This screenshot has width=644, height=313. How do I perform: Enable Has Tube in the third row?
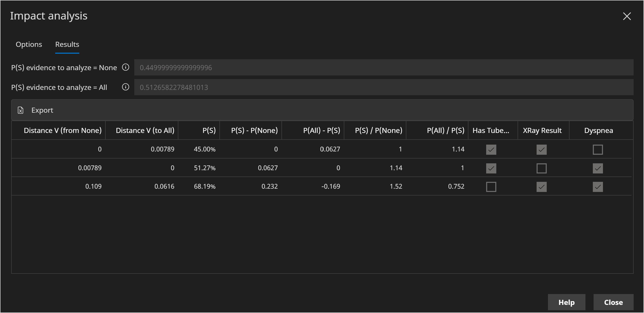point(491,187)
